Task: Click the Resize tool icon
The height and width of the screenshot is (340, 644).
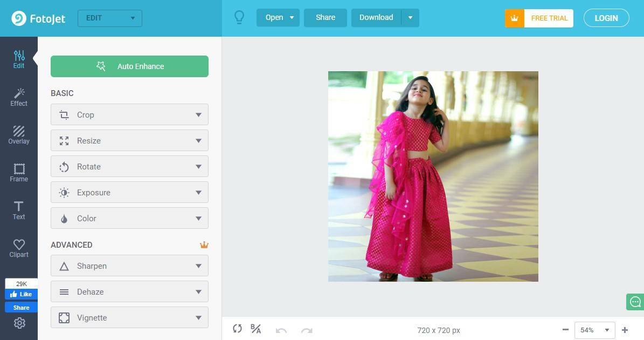Action: click(64, 141)
